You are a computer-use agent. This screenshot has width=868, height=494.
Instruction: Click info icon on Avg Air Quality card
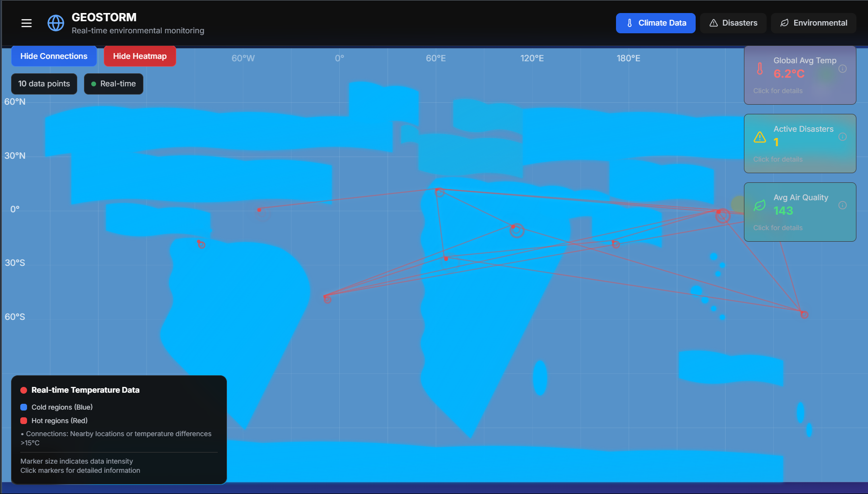[842, 206]
